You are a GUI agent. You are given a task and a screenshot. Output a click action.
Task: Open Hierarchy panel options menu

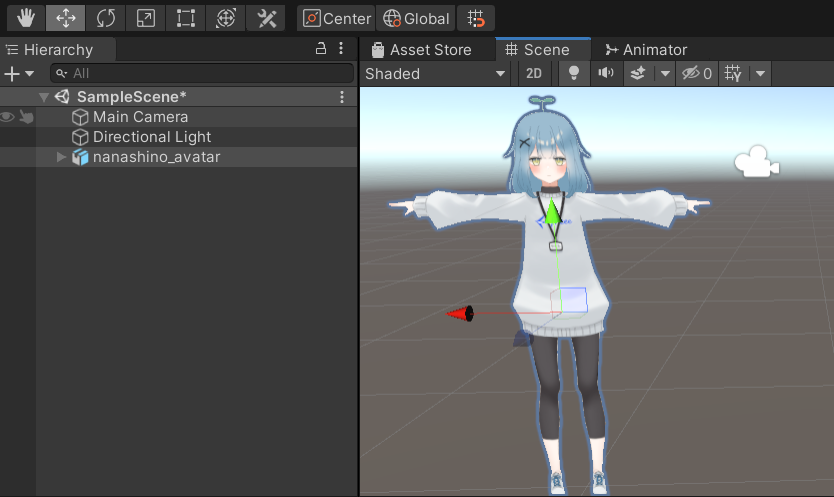[341, 49]
